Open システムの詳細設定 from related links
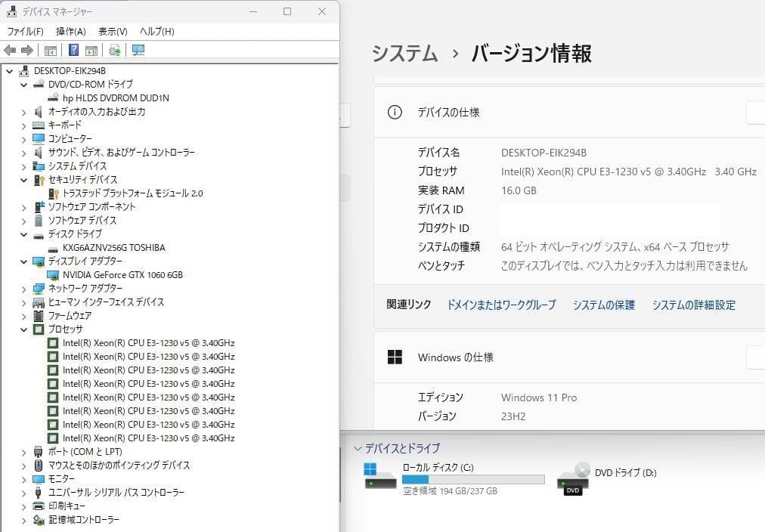Screen dimensions: 765x532 click(x=693, y=305)
